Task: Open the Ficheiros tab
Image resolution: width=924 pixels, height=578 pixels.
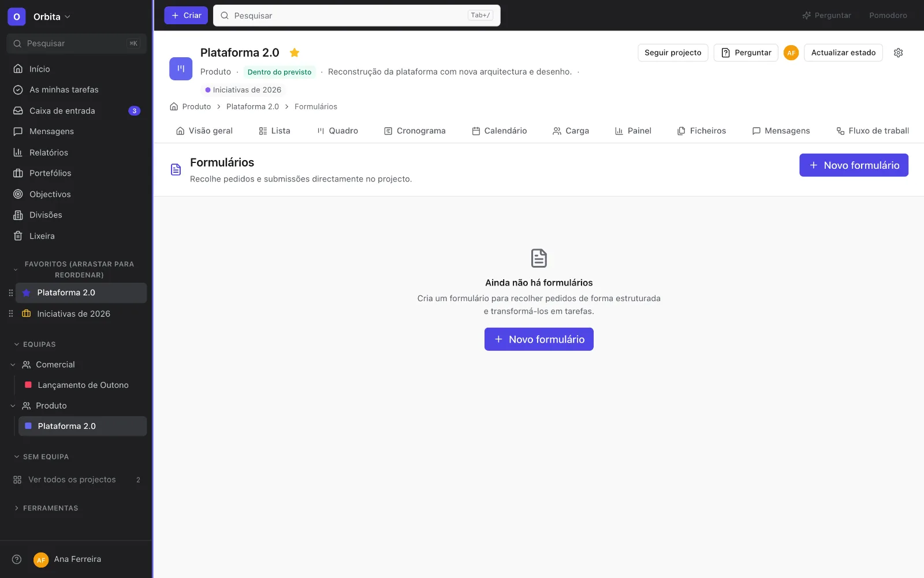Action: (x=702, y=131)
